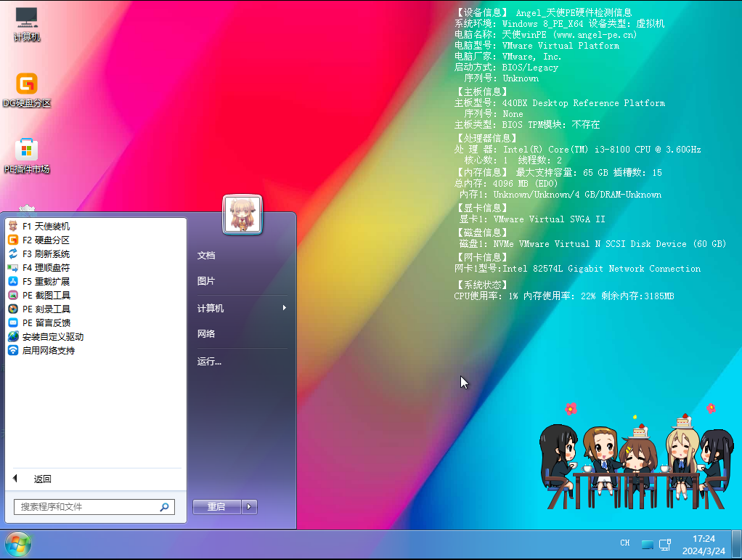
Task: Click the blue display tray icon
Action: point(648,544)
